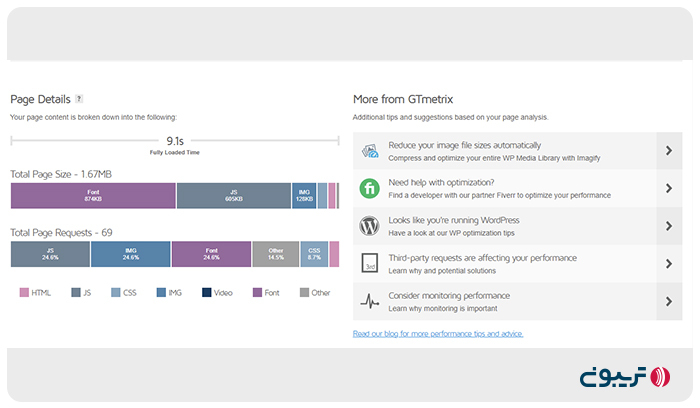The height and width of the screenshot is (408, 700).
Task: Click the Imagify image optimization icon
Action: pyautogui.click(x=369, y=151)
